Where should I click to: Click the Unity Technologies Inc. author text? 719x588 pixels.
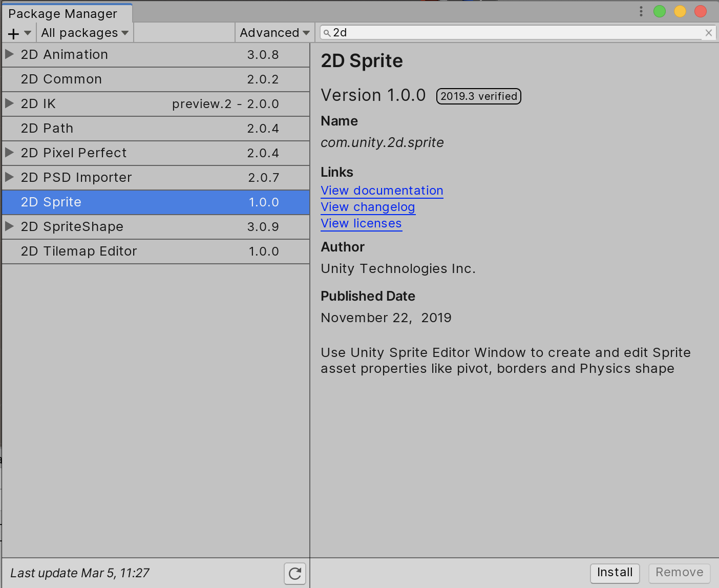pos(398,269)
